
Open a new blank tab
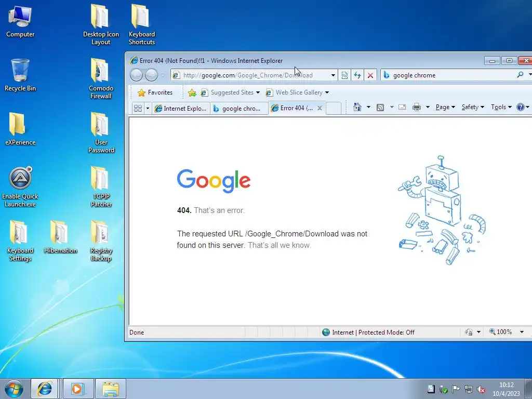click(334, 109)
